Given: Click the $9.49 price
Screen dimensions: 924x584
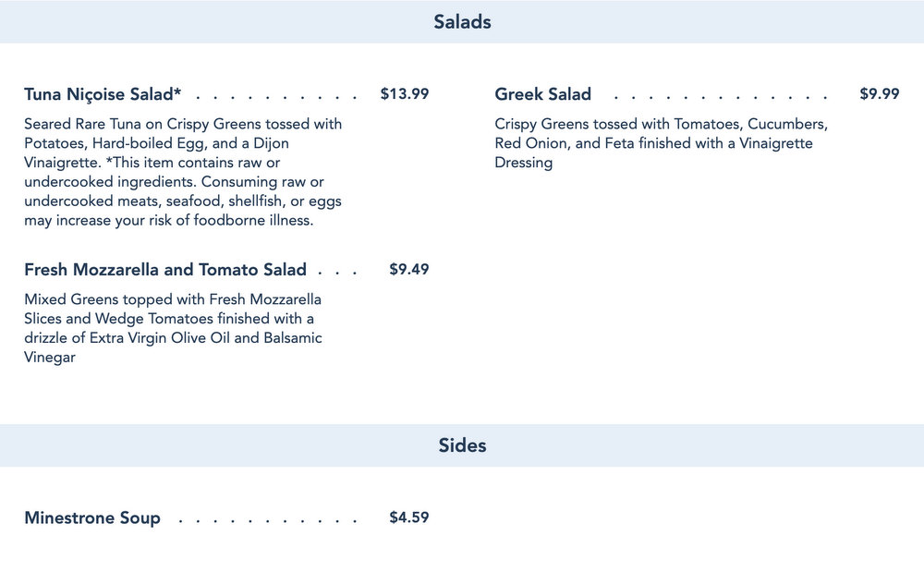Looking at the screenshot, I should 408,270.
